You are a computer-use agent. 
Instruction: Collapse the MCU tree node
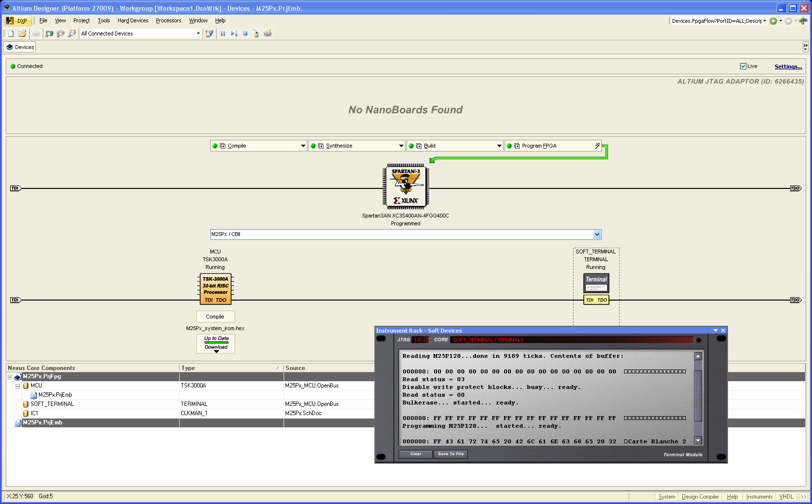click(18, 386)
